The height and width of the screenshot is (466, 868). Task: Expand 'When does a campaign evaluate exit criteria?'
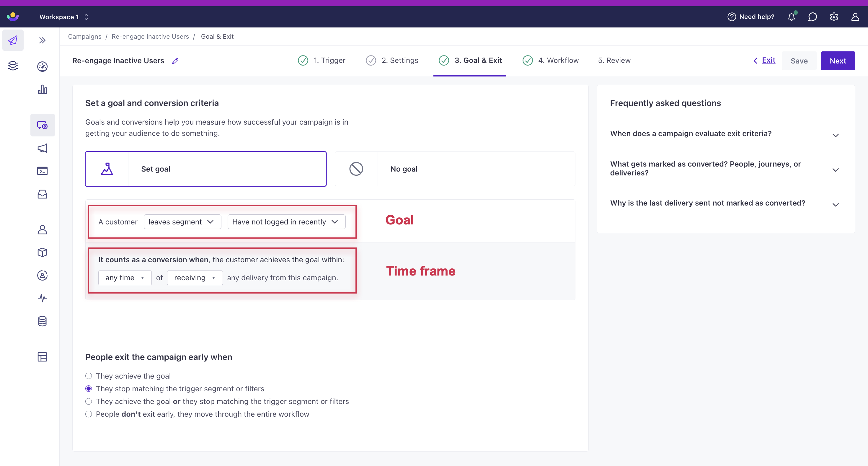[x=725, y=134]
